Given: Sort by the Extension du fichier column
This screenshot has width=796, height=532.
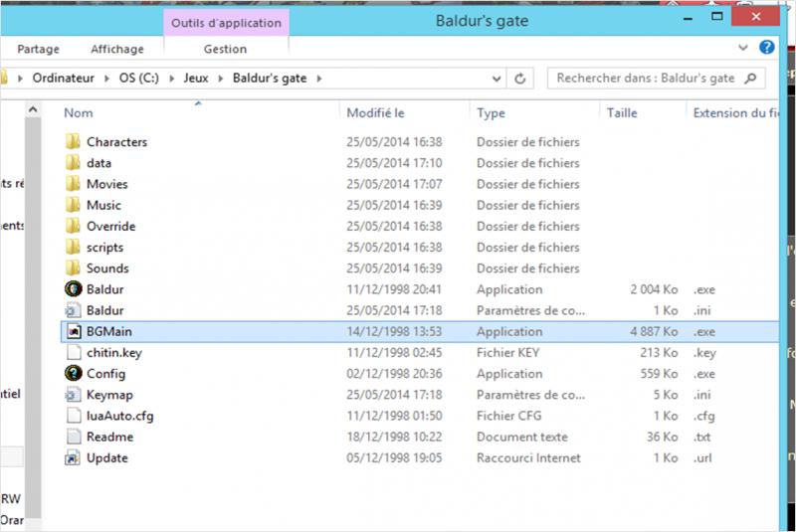Looking at the screenshot, I should [735, 112].
